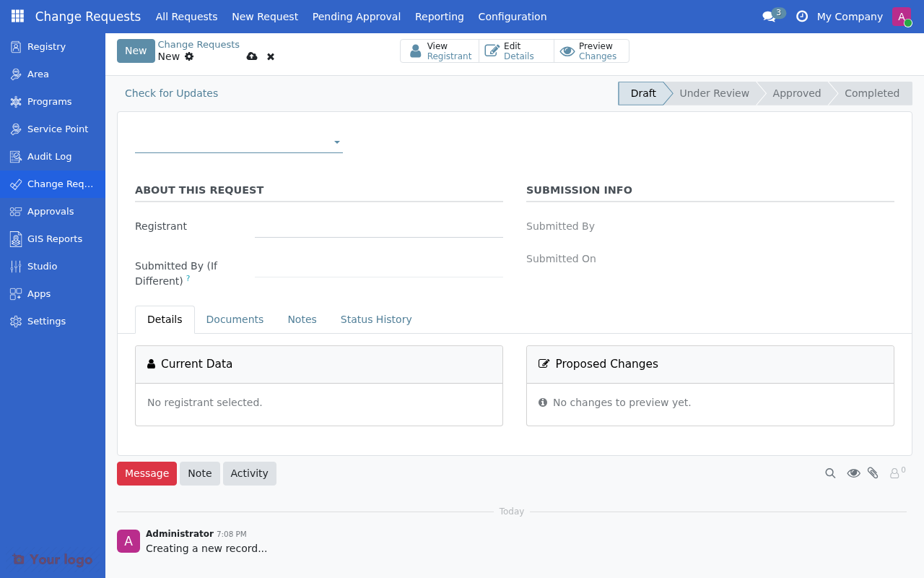Open the record gear actions menu
The height and width of the screenshot is (578, 924).
point(188,56)
